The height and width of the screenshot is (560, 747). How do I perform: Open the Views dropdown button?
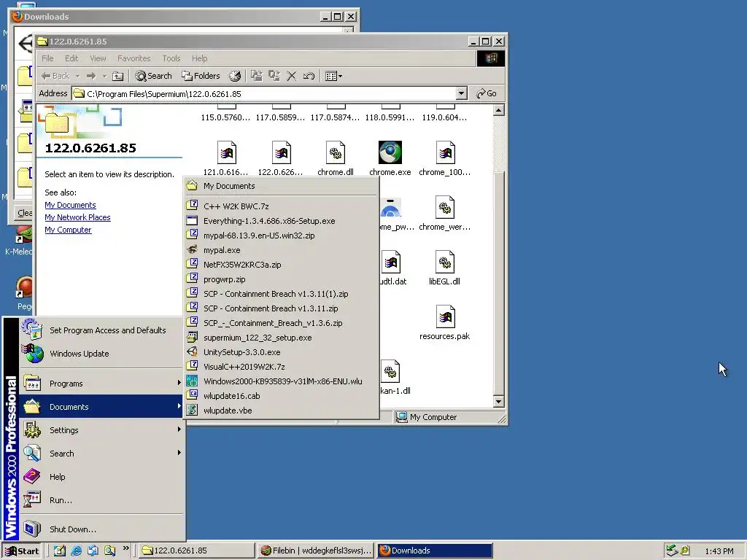point(333,76)
